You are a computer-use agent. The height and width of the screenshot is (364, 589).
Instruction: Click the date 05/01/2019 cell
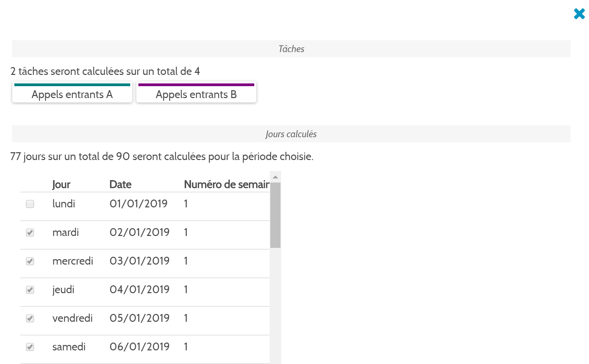pyautogui.click(x=139, y=318)
